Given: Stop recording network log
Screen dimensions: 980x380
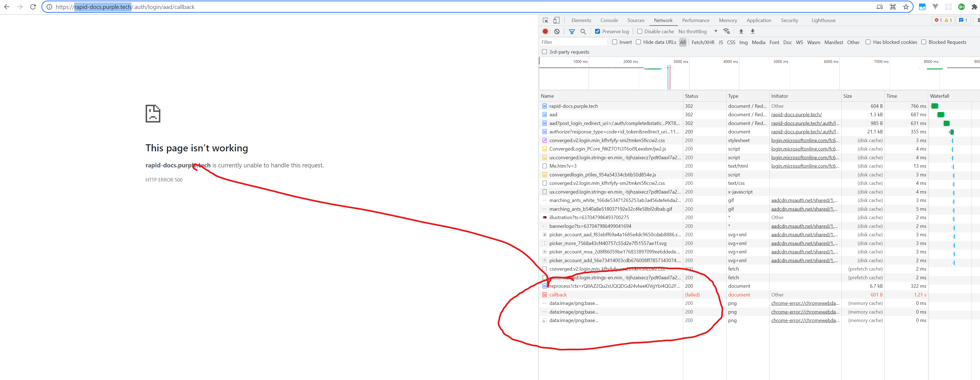Looking at the screenshot, I should 545,32.
